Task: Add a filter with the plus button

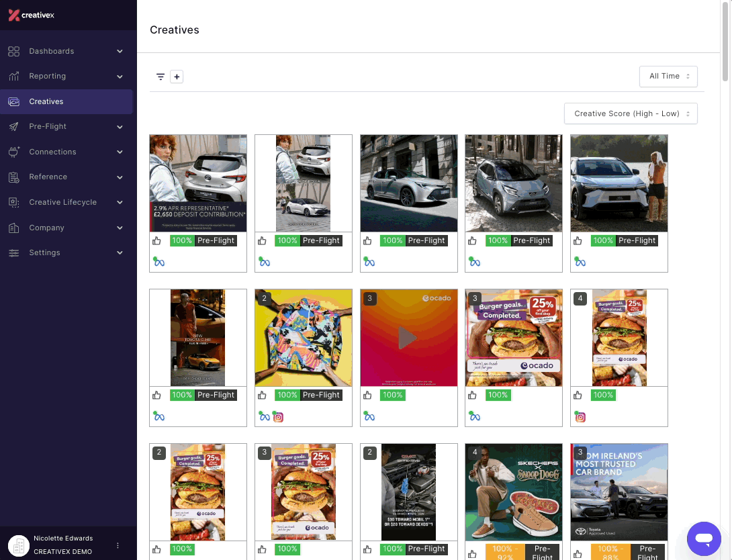Action: (177, 77)
